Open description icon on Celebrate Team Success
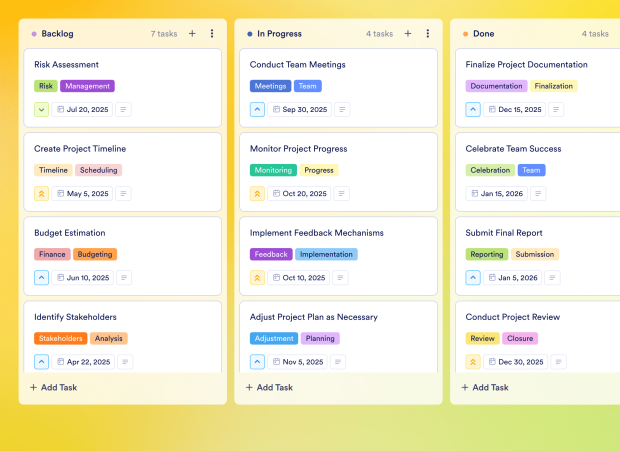Screen dimensions: 620x451 coord(538,194)
